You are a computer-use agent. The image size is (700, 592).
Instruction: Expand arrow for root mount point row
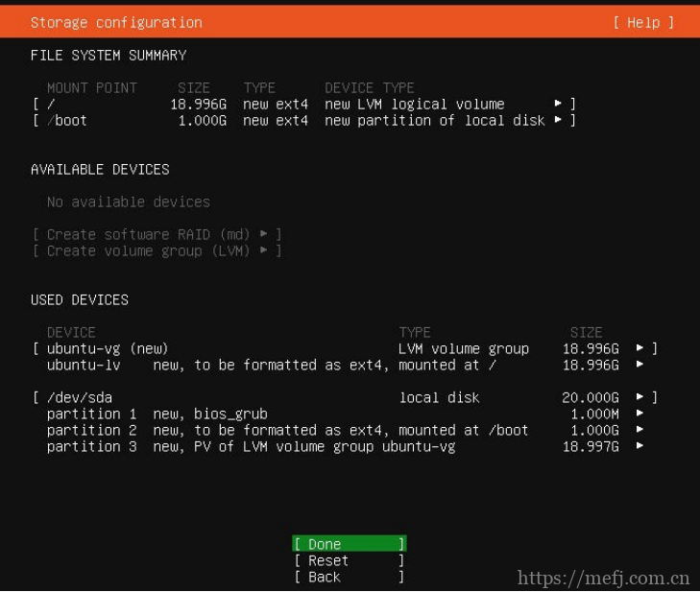pyautogui.click(x=558, y=104)
